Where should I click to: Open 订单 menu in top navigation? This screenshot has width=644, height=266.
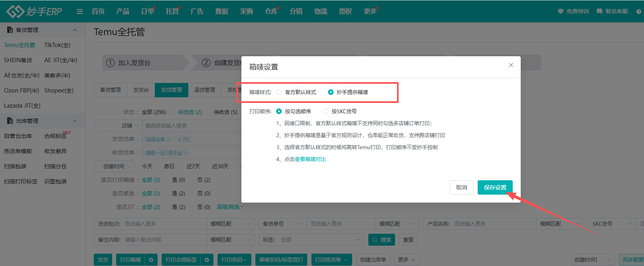click(148, 11)
